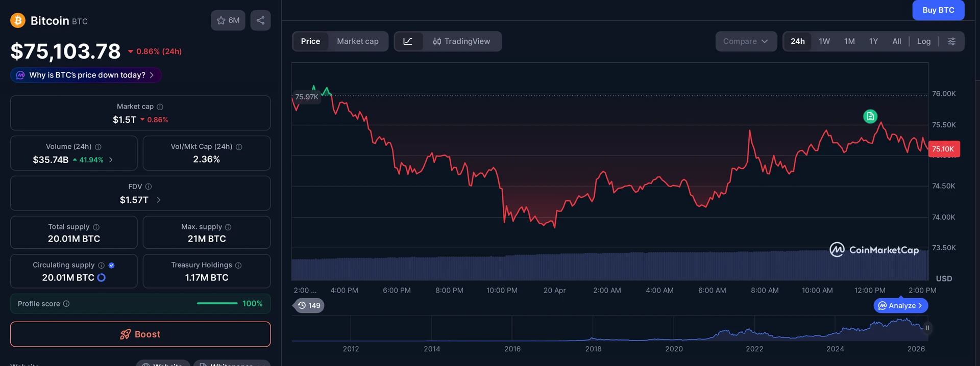Select the line chart view icon
The width and height of the screenshot is (980, 366).
point(408,41)
